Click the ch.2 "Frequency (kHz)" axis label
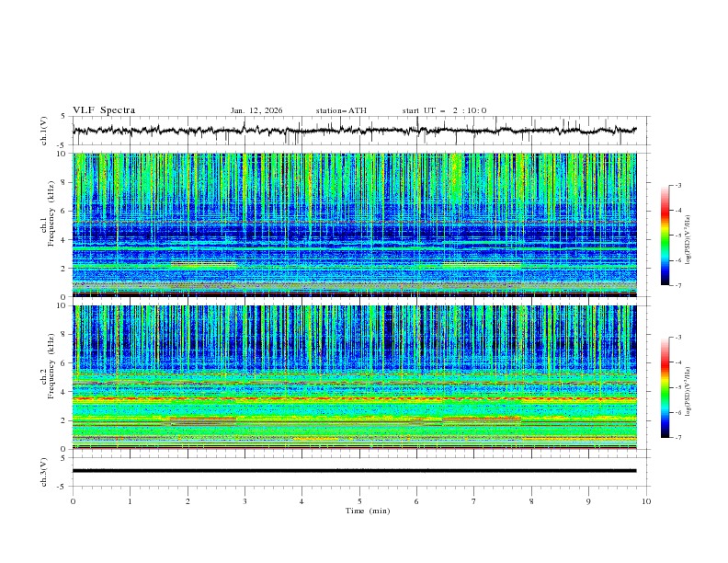Image resolution: width=728 pixels, height=563 pixels. pos(51,365)
